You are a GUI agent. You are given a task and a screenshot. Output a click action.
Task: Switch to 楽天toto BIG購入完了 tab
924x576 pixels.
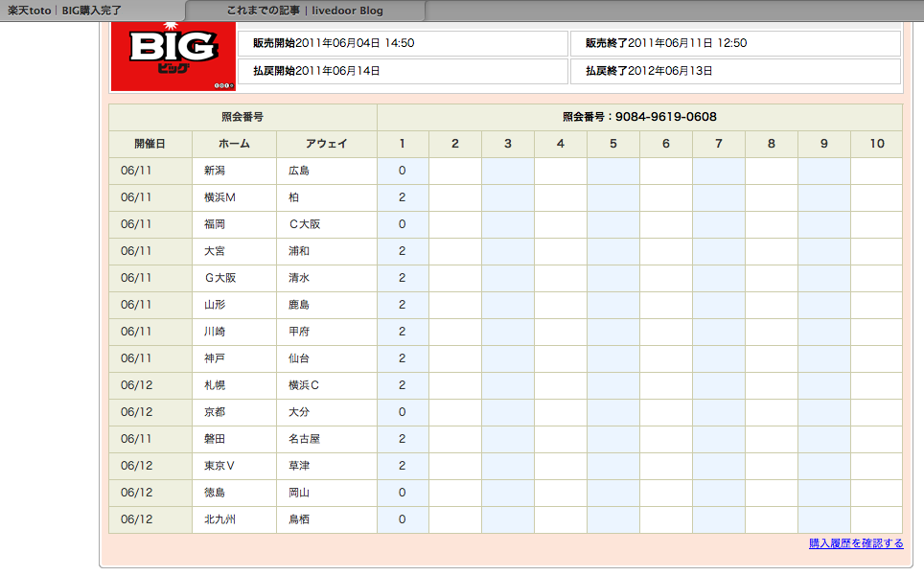coord(65,11)
